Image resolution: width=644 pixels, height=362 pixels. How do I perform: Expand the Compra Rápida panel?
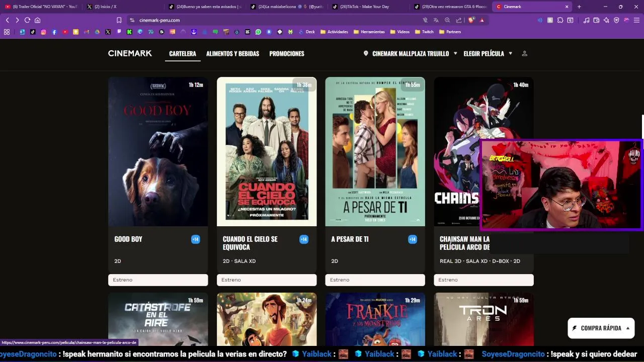(x=601, y=328)
